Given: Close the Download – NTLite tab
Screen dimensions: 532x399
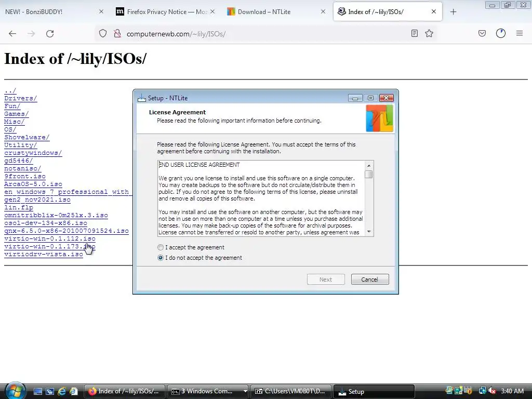Looking at the screenshot, I should click(323, 11).
